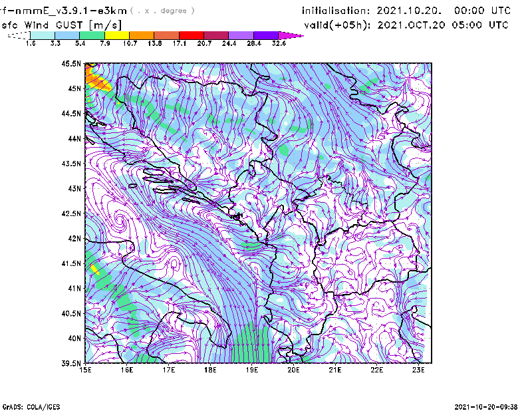Click the light blue 3.3–5.4 legend swatch
532x411 pixels.
[x=67, y=35]
